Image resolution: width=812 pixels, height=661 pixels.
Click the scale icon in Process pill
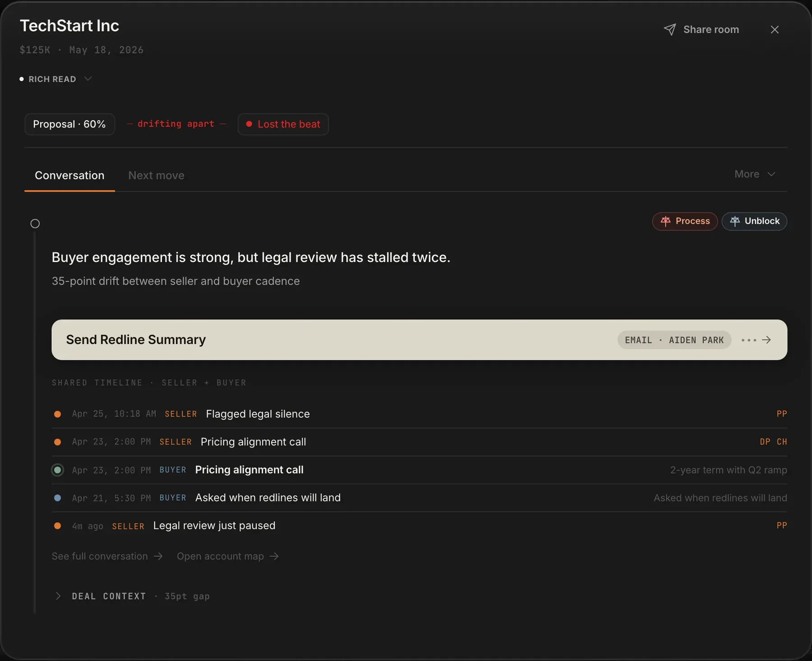665,221
